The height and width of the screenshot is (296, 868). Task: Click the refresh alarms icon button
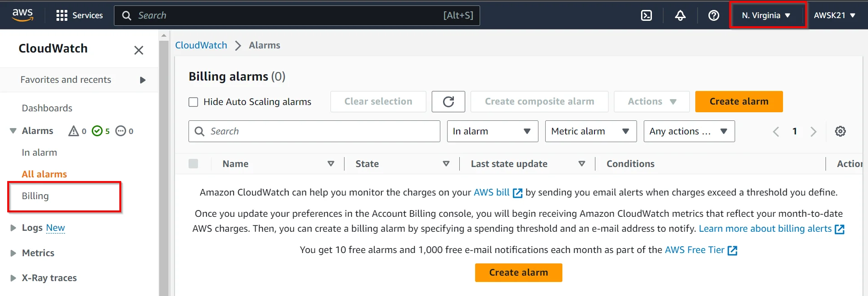pos(448,101)
